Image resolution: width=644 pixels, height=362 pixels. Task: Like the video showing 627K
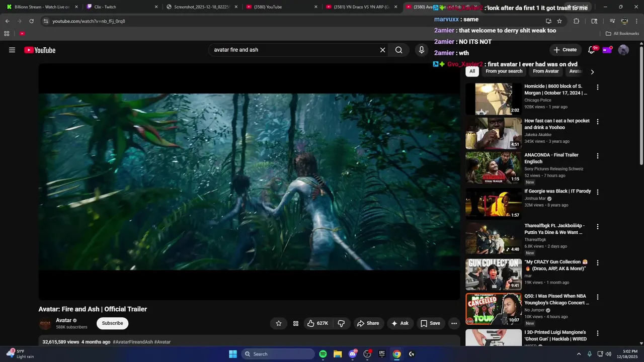(319, 323)
